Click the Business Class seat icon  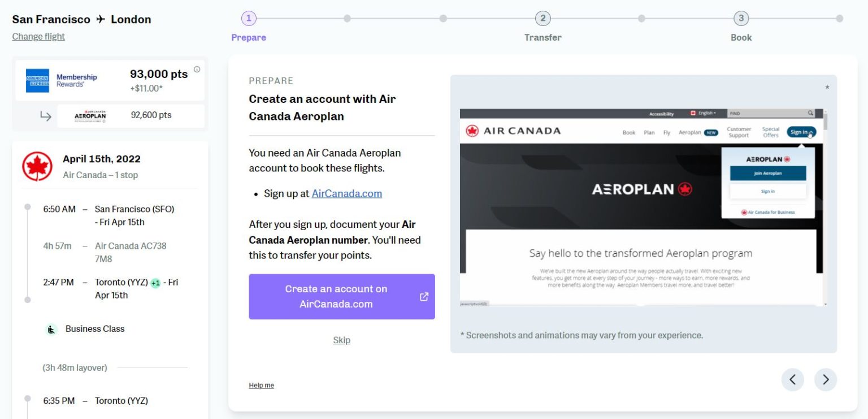point(51,329)
